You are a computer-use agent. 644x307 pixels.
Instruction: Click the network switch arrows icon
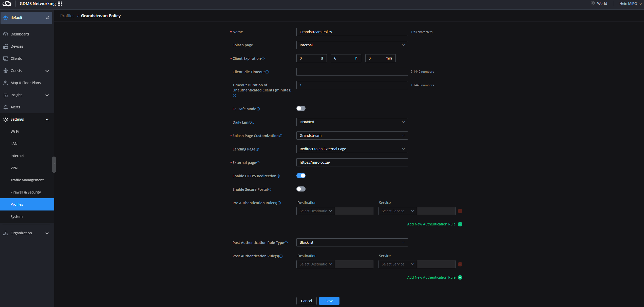[47, 18]
